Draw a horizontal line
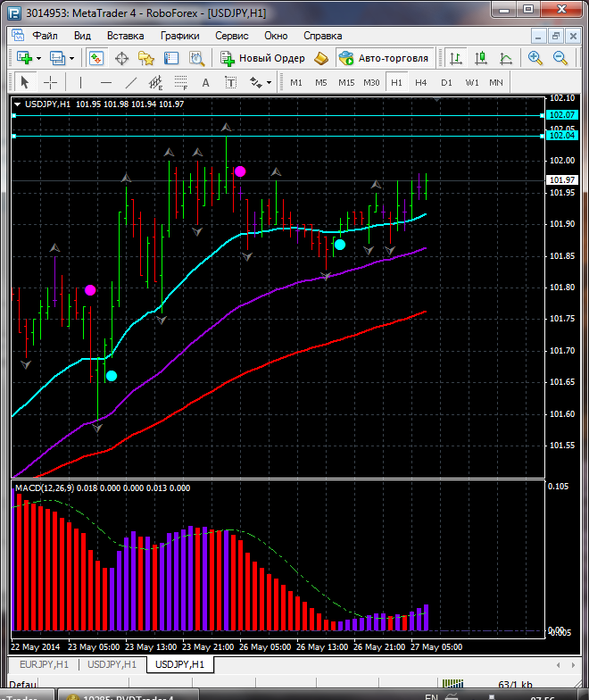 [x=105, y=82]
